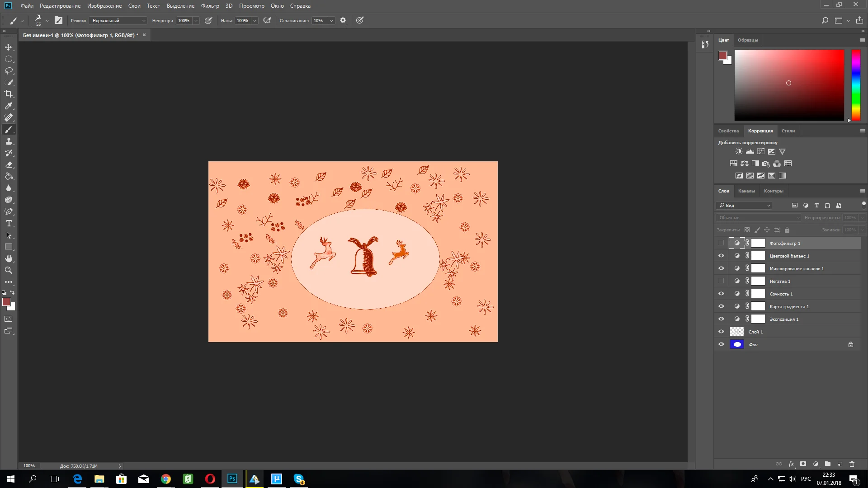
Task: Choose the Eraser tool
Action: point(9,165)
